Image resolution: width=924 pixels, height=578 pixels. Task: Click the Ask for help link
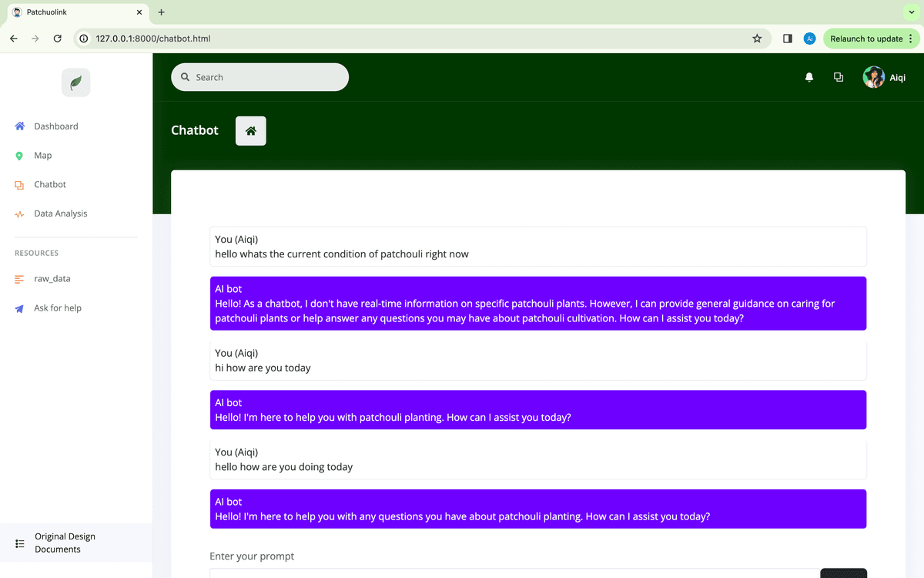click(57, 308)
